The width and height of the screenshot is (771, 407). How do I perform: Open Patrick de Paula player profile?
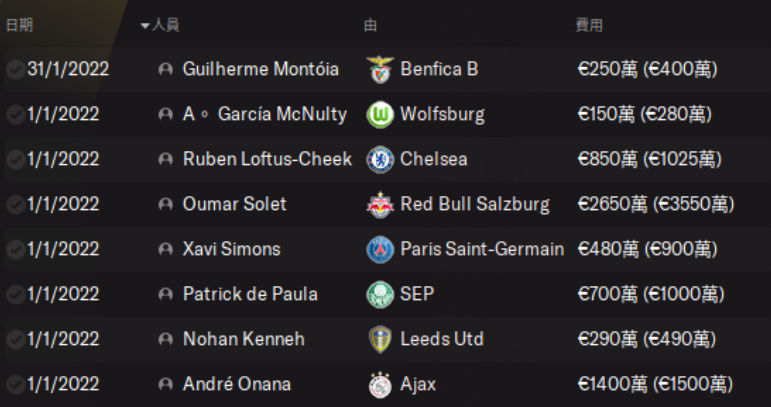250,294
